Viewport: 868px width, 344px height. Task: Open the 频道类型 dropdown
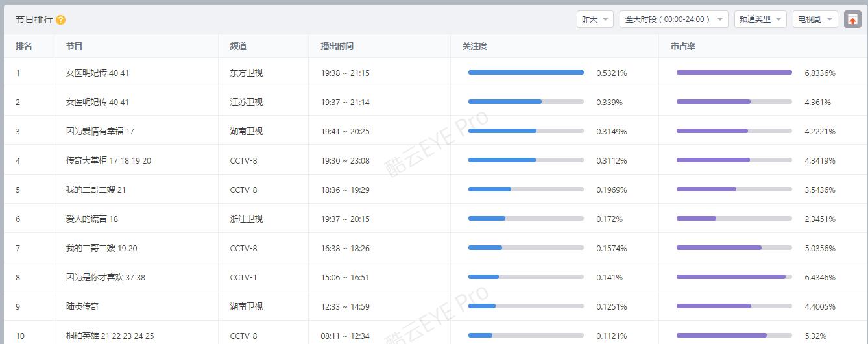tap(760, 19)
